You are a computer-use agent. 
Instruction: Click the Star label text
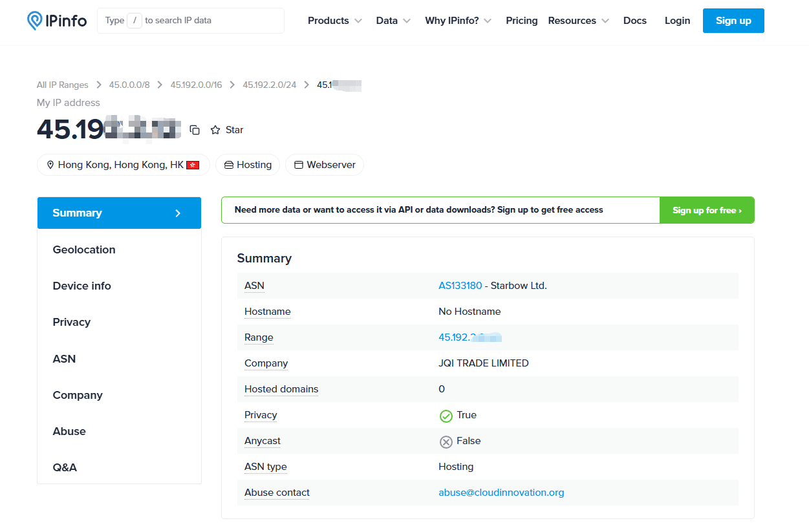click(x=234, y=130)
